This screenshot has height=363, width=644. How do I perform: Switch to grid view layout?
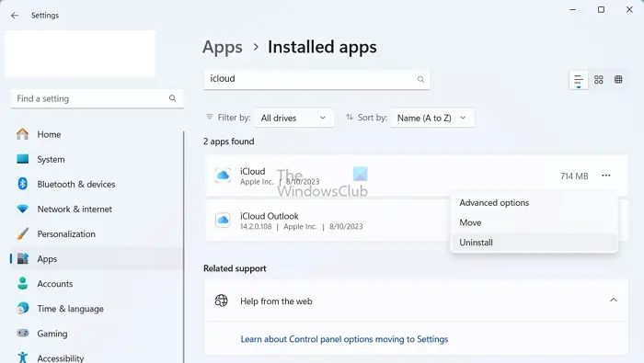[598, 80]
